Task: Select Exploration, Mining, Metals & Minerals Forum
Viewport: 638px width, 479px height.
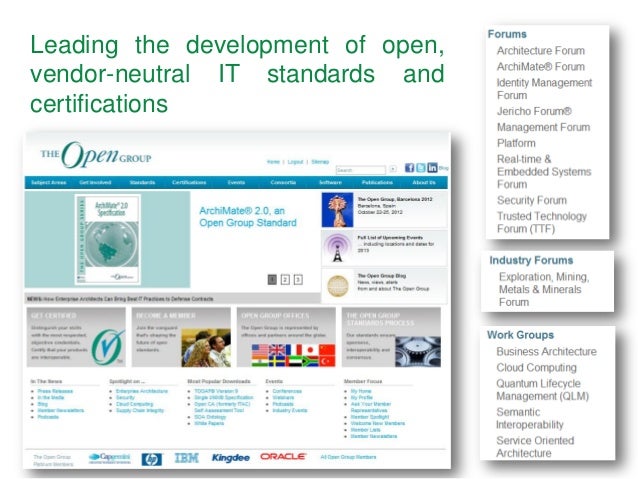Action: (x=544, y=289)
